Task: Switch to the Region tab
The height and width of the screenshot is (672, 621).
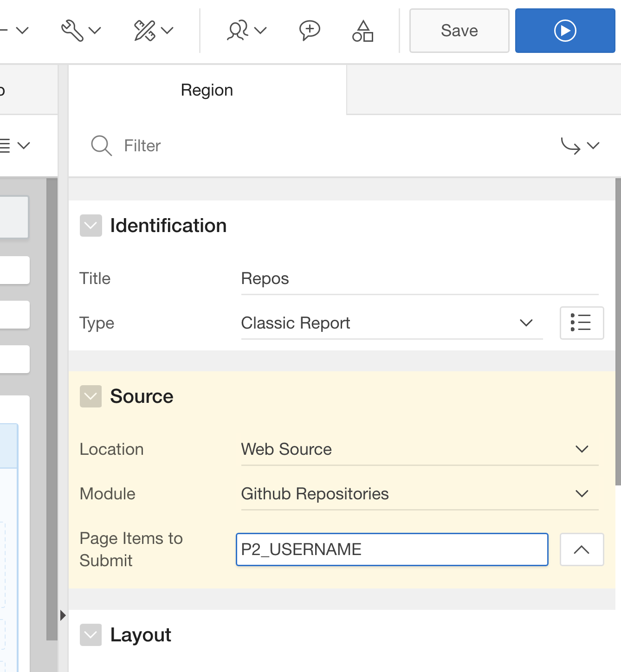Action: tap(207, 90)
